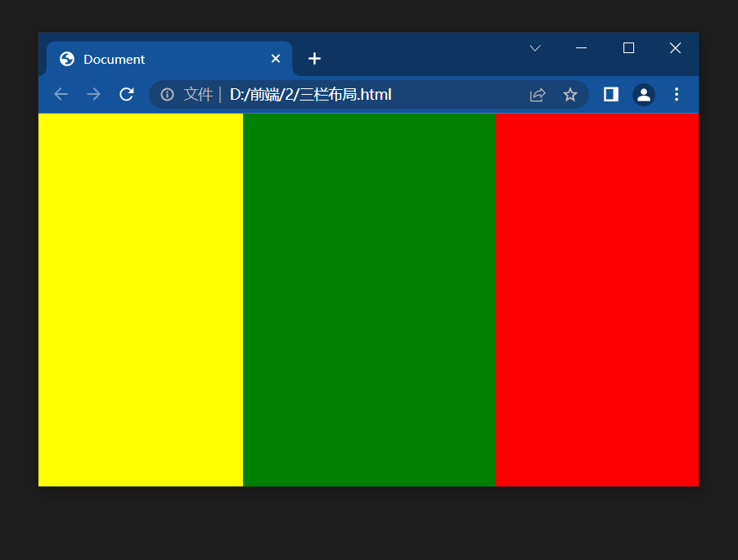Go forward using the forward arrow
The width and height of the screenshot is (738, 560).
(x=93, y=95)
